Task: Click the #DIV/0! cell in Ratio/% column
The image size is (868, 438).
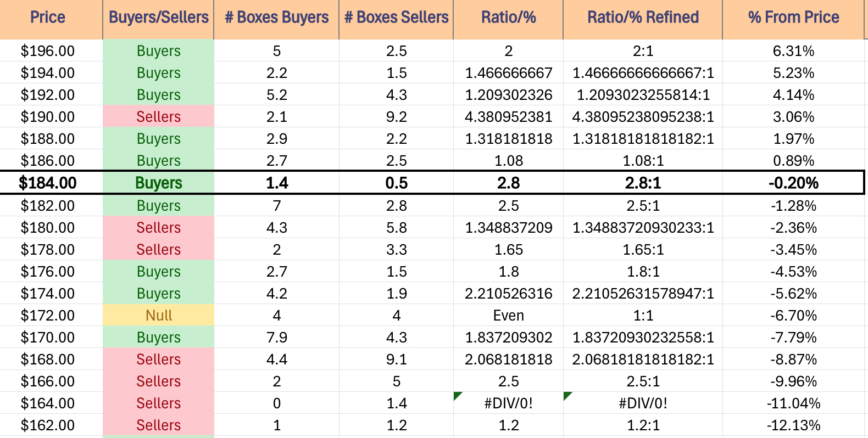Action: [508, 403]
